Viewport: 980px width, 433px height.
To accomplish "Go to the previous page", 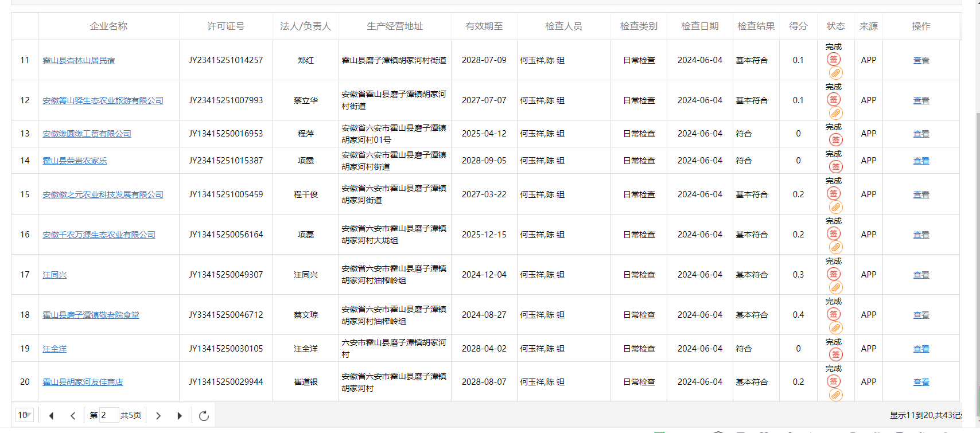I will click(x=73, y=416).
